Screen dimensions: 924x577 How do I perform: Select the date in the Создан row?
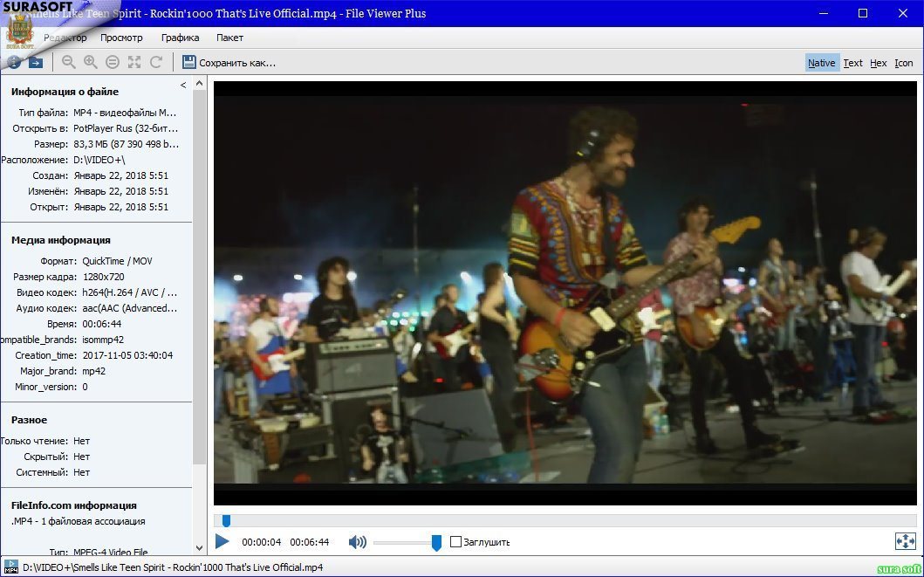(120, 175)
